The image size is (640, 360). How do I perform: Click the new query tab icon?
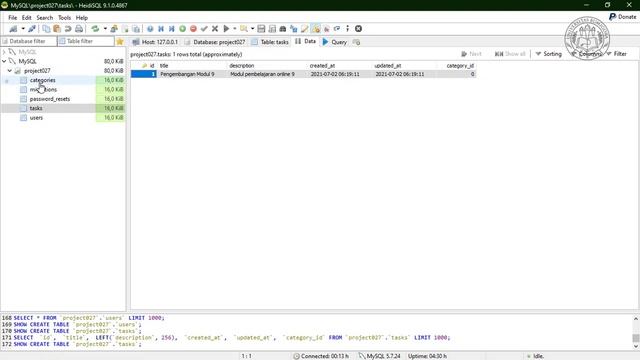[x=356, y=42]
